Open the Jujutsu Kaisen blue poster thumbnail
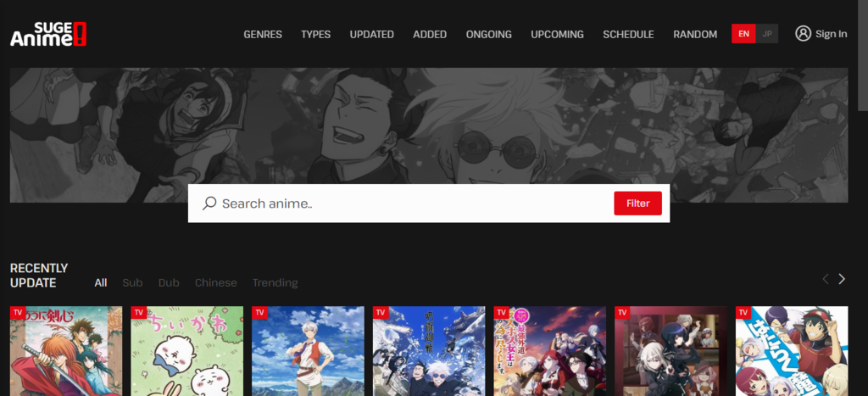The height and width of the screenshot is (396, 868). [429, 351]
